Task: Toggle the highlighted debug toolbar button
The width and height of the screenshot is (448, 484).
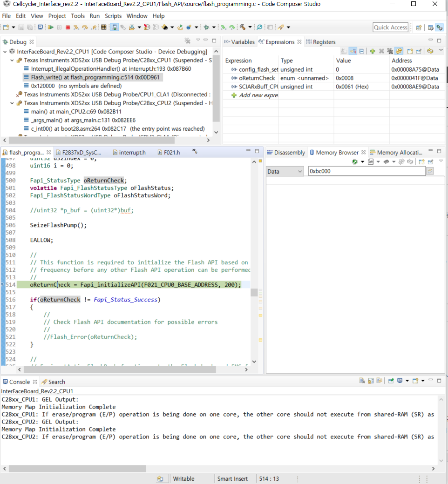Action: pos(115,27)
